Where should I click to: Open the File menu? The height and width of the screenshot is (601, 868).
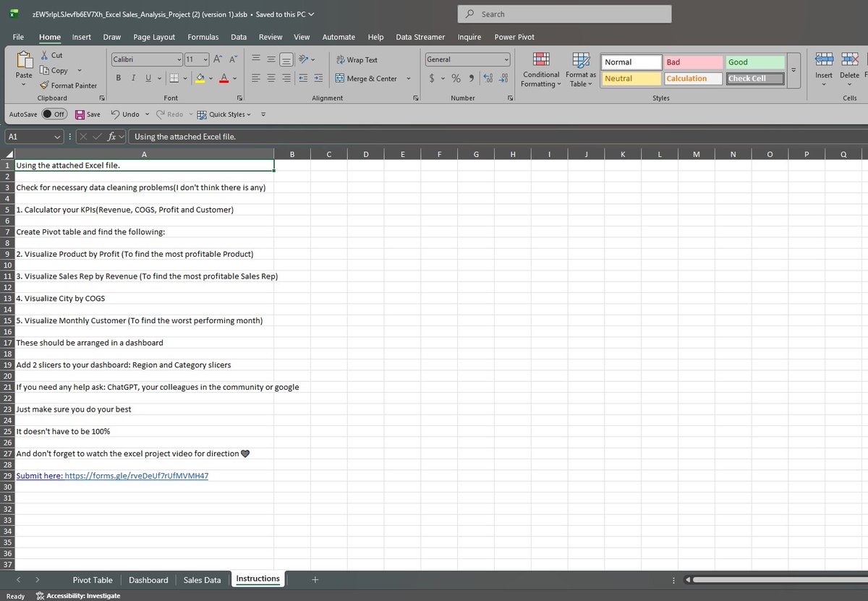19,37
